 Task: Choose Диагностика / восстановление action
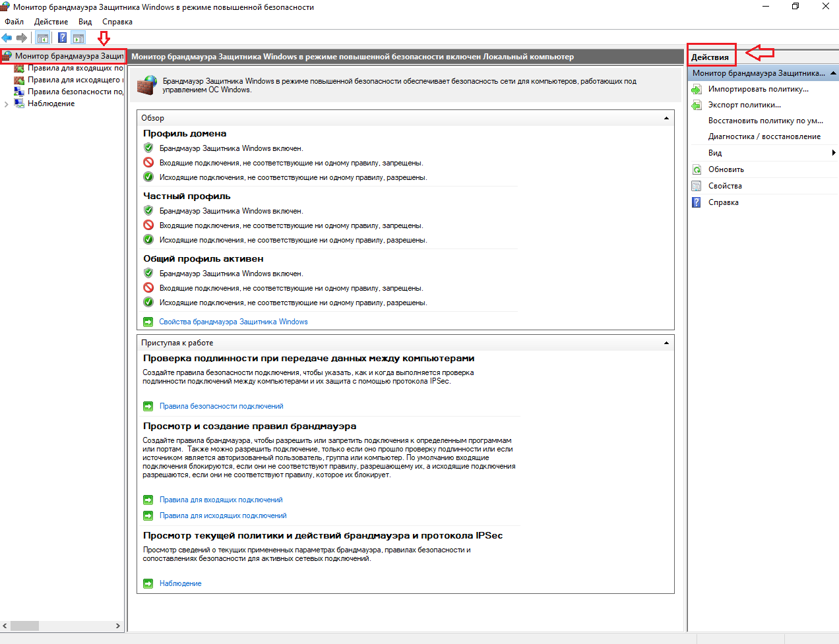tap(764, 136)
